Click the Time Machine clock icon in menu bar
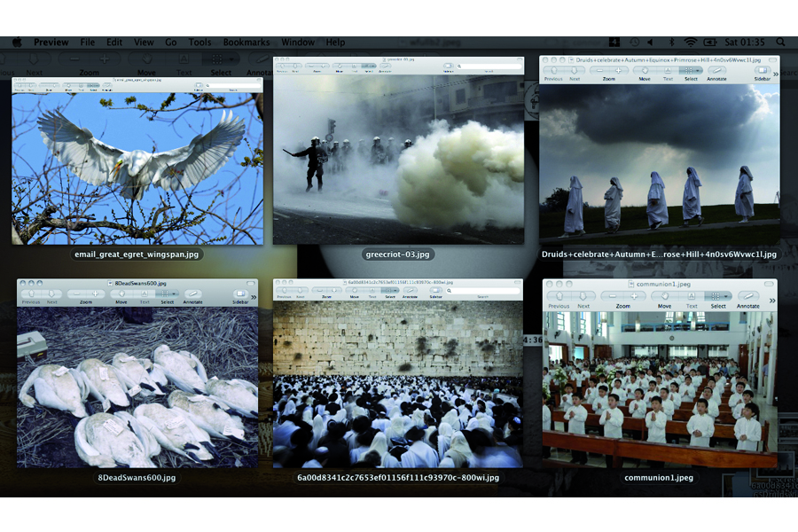Image resolution: width=798 pixels, height=532 pixels. (x=634, y=43)
